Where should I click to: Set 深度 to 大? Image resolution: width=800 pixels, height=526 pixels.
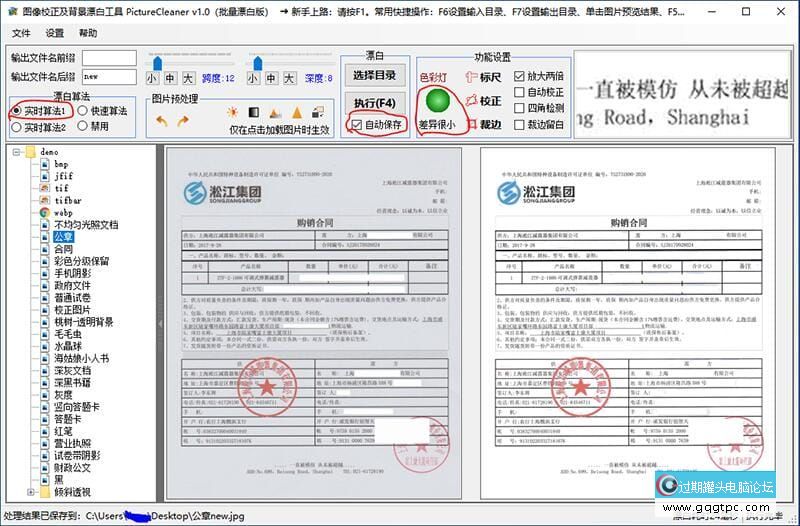click(289, 78)
